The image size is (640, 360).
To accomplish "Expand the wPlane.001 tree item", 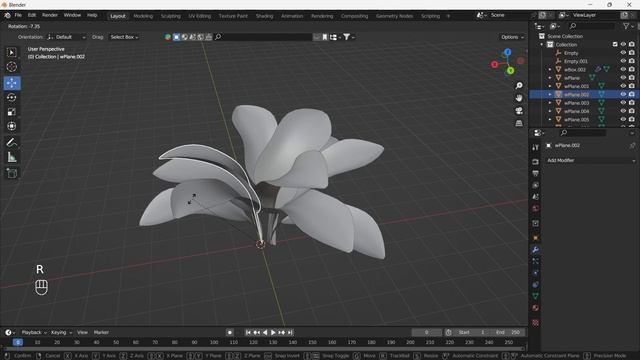I will [x=550, y=86].
